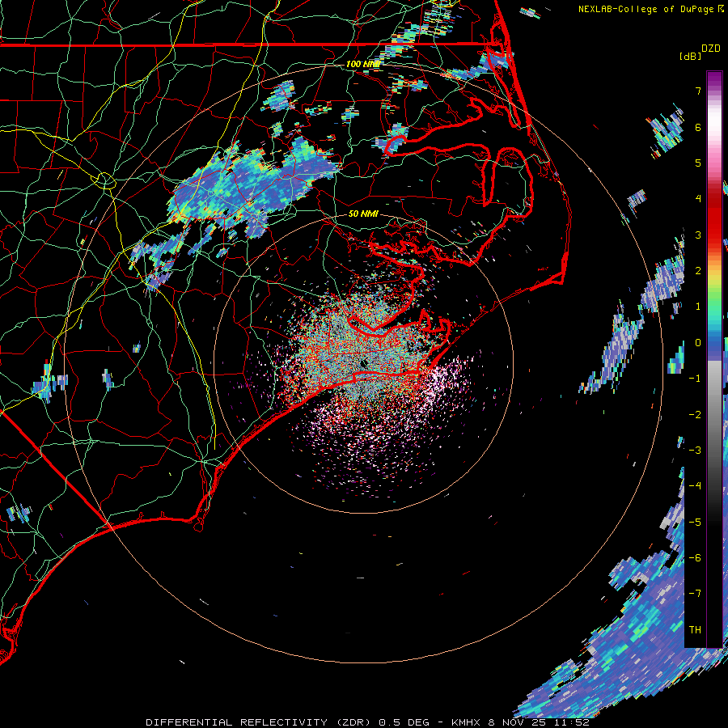
Task: Click the -2 value on color scale
Action: [x=695, y=415]
